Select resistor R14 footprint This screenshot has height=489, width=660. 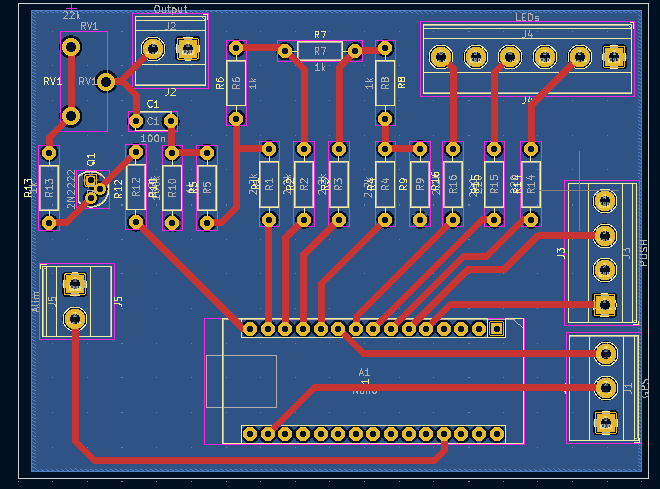click(531, 184)
